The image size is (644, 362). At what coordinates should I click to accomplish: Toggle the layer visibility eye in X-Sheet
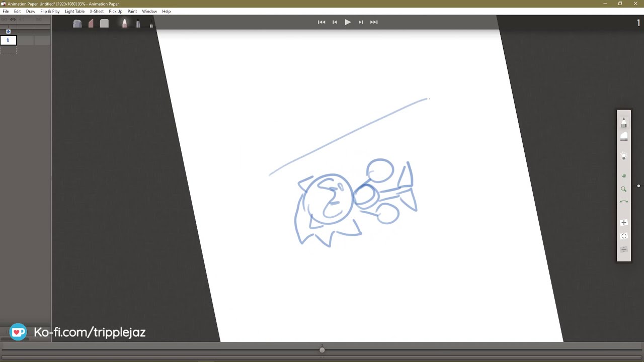13,20
